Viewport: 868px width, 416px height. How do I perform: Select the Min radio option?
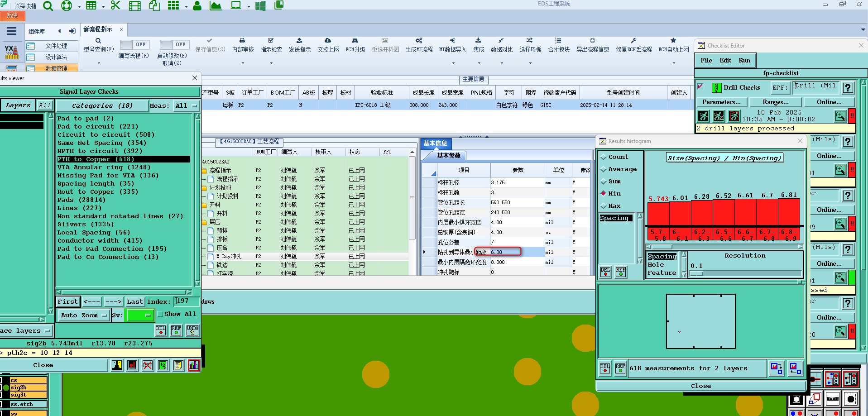[x=604, y=193]
